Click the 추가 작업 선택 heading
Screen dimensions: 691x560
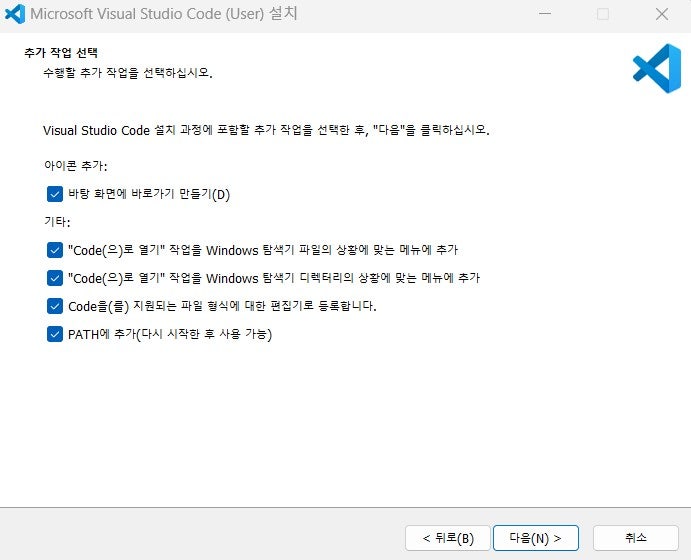click(61, 53)
